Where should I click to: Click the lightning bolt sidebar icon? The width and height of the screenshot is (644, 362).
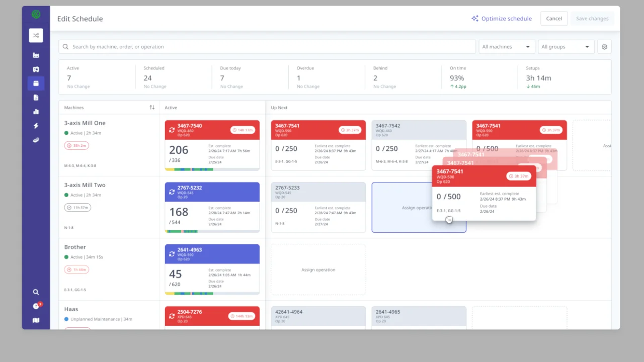point(36,126)
